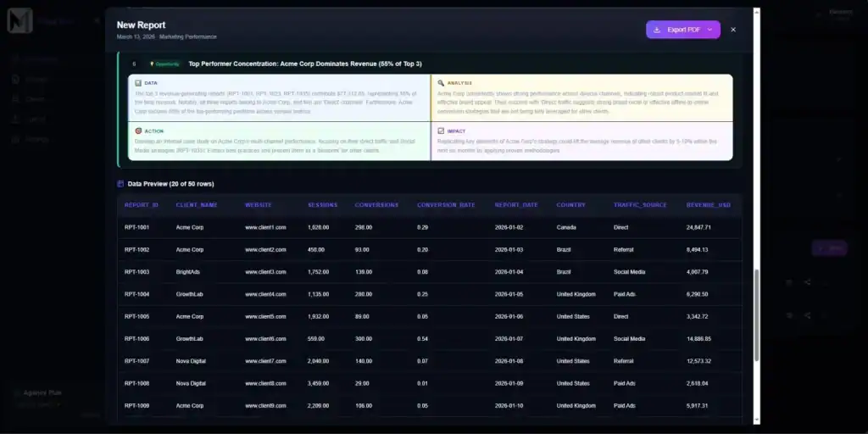Click Social Media in the RPT-1003 row

point(630,272)
